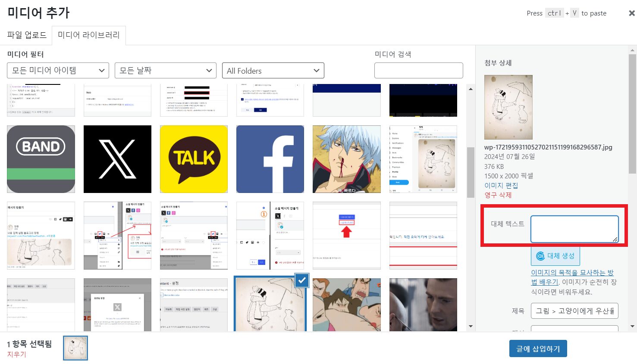Select the X logo image thumbnail

(x=117, y=159)
